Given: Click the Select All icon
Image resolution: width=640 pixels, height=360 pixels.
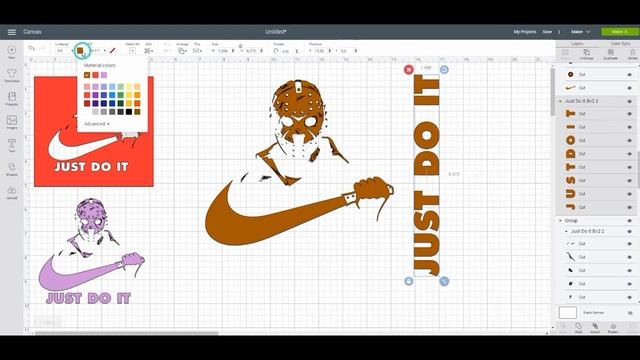Looking at the screenshot, I should pos(132,51).
